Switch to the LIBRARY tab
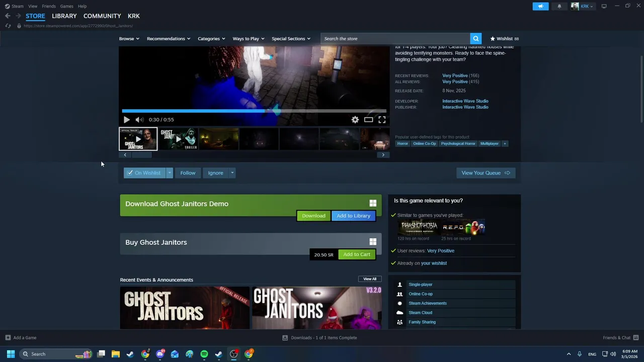This screenshot has height=362, width=644. 64,16
